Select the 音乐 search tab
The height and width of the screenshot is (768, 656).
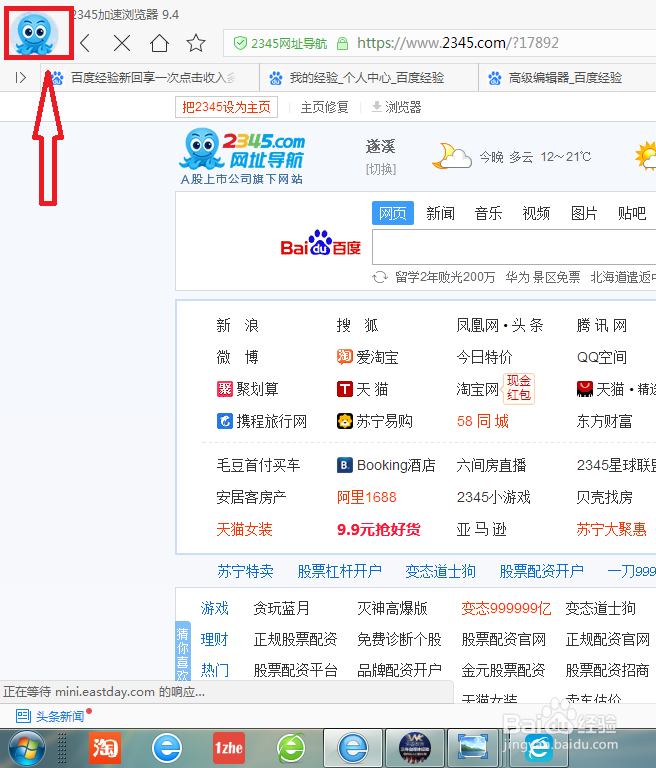tap(488, 213)
